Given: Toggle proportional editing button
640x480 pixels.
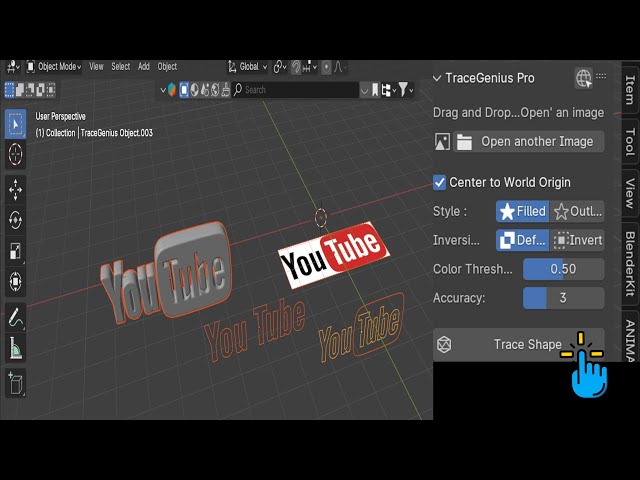Looking at the screenshot, I should 326,67.
